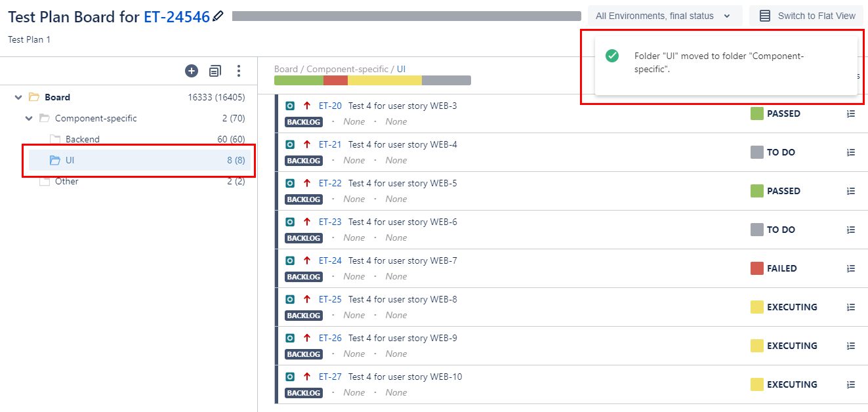The height and width of the screenshot is (412, 868).
Task: Click Component-specific in the breadcrumb
Action: (347, 69)
